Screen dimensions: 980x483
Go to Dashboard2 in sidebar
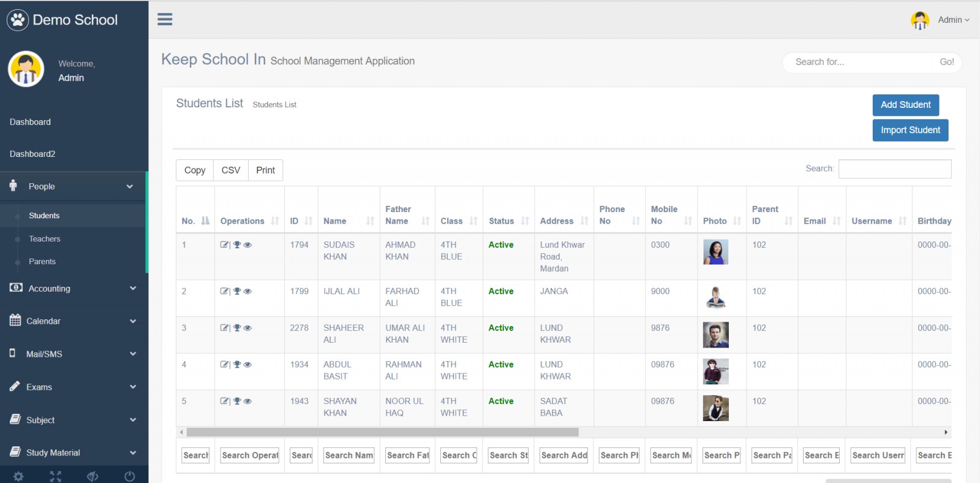[x=32, y=154]
